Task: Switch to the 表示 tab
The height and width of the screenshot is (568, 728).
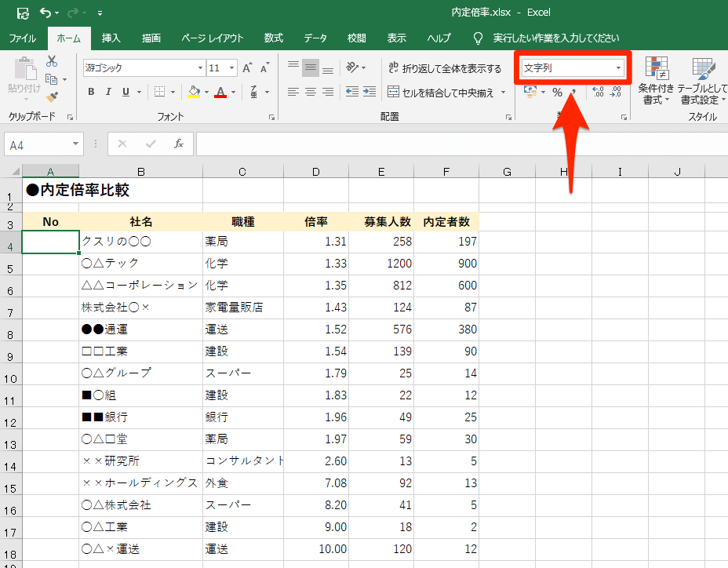Action: coord(397,38)
